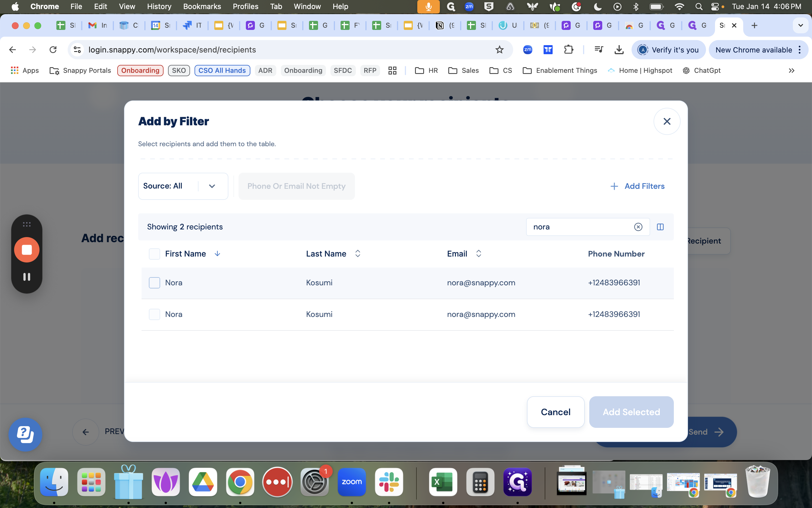Open the column display settings icon

point(660,227)
